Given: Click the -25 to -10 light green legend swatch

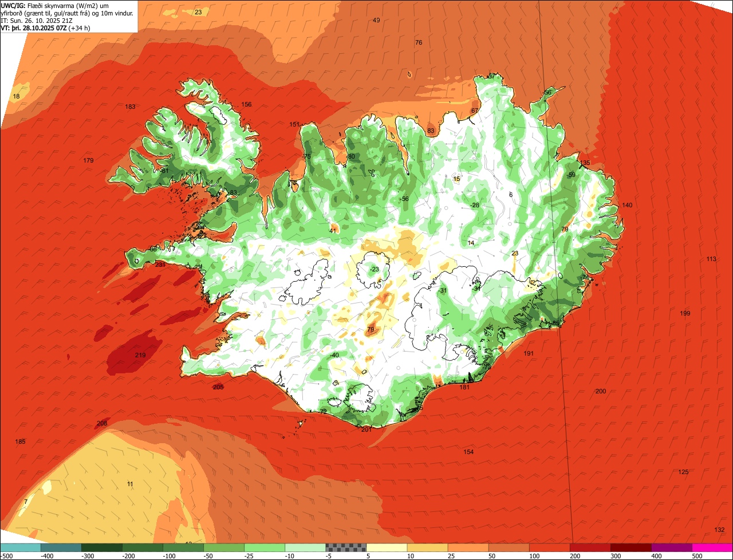Looking at the screenshot, I should (x=265, y=547).
